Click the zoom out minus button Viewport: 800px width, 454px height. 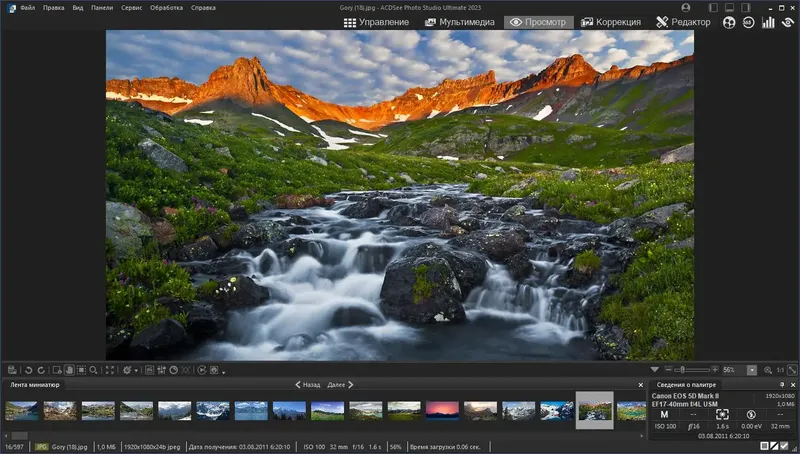[668, 369]
